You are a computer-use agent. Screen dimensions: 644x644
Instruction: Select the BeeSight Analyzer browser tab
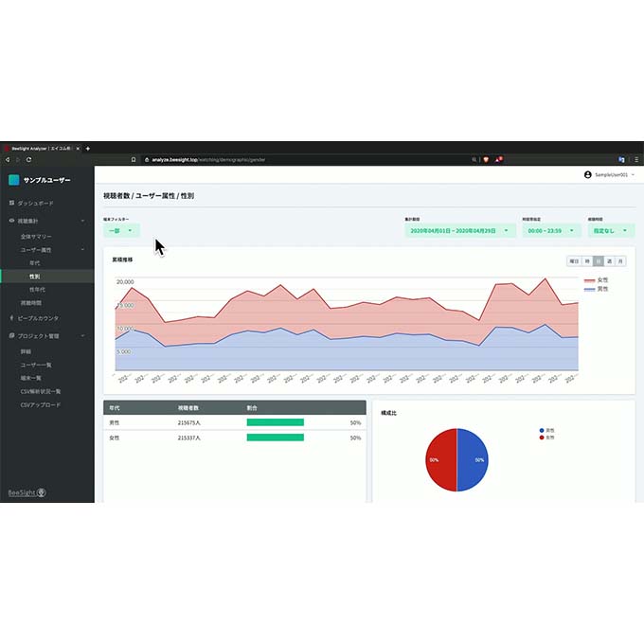tap(40, 149)
